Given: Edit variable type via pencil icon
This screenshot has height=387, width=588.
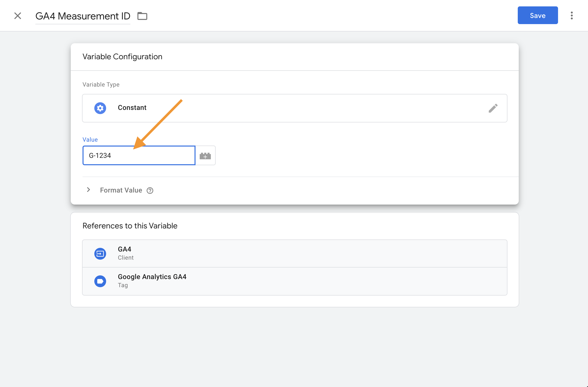Looking at the screenshot, I should click(493, 108).
